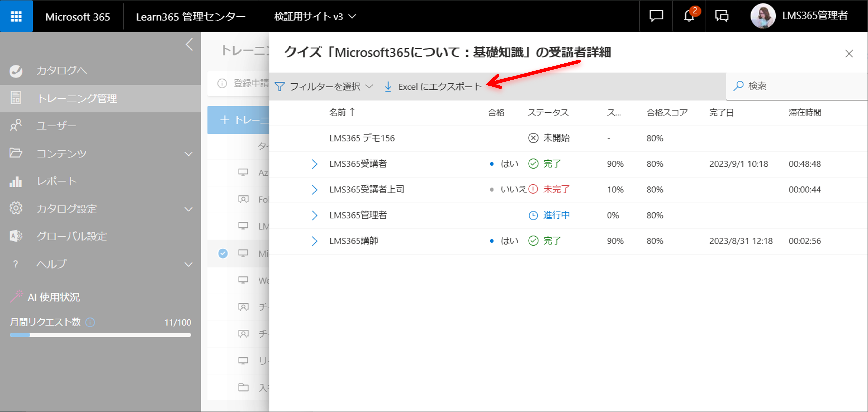This screenshot has width=868, height=412.
Task: Open the conversation bubbles icon in header
Action: pos(722,16)
